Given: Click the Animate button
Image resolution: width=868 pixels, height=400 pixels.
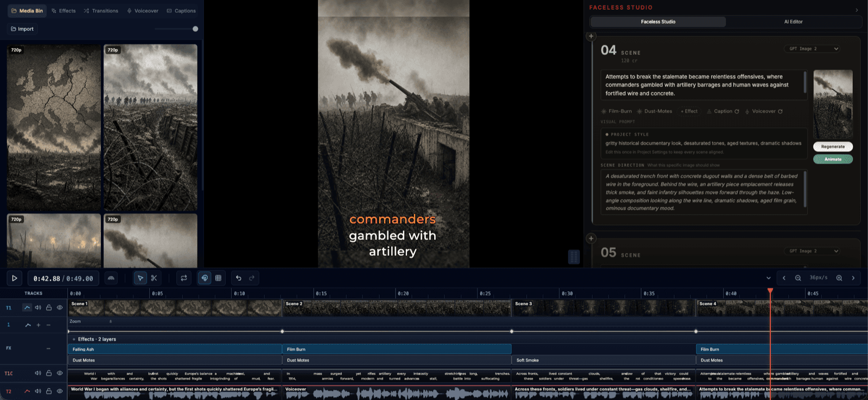Looking at the screenshot, I should point(833,159).
